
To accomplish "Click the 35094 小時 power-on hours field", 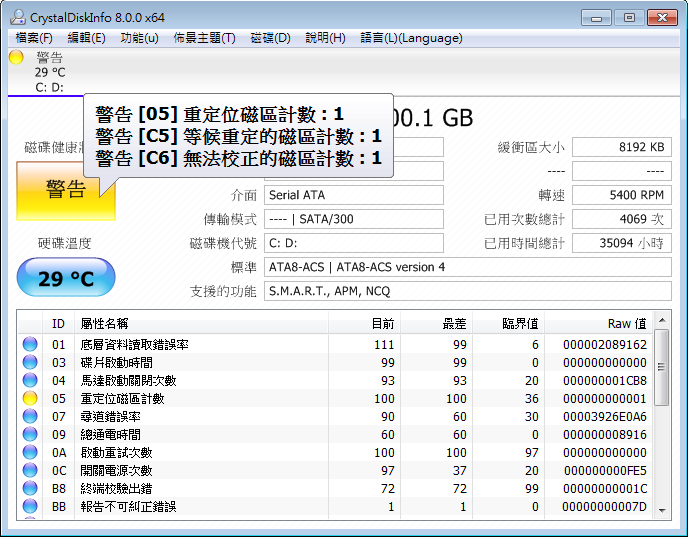I will click(x=622, y=243).
